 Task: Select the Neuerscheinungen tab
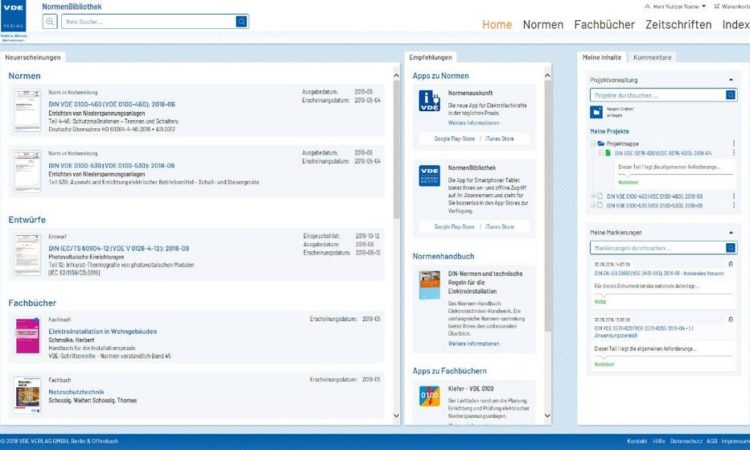(33, 57)
